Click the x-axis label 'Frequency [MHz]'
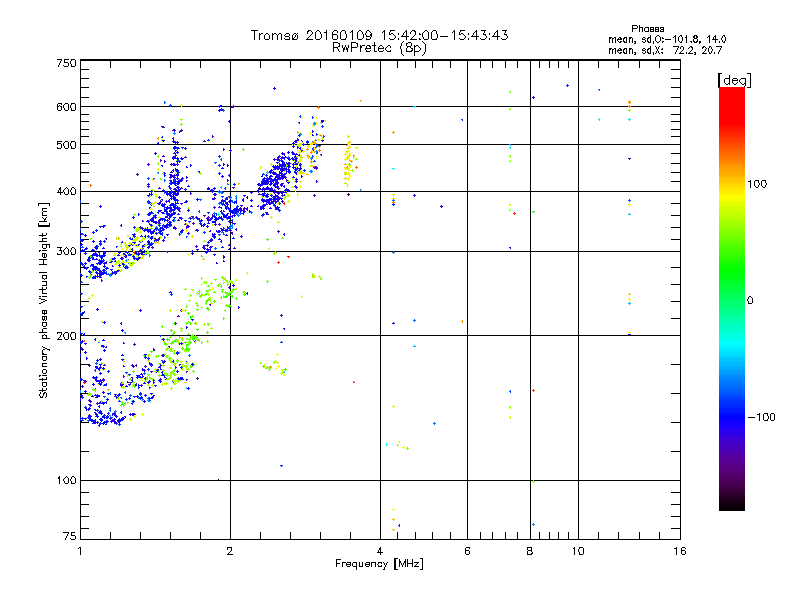 [379, 564]
